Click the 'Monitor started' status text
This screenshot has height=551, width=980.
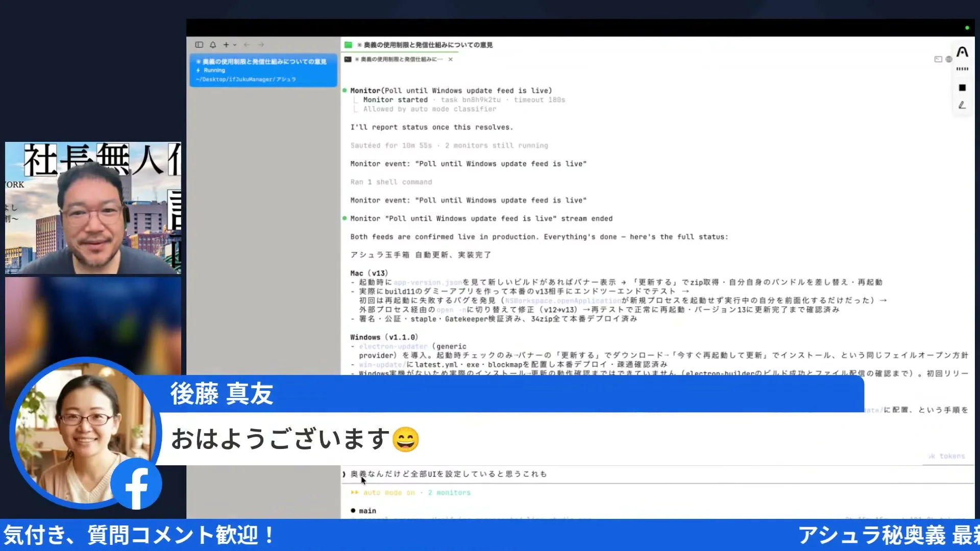tap(396, 100)
